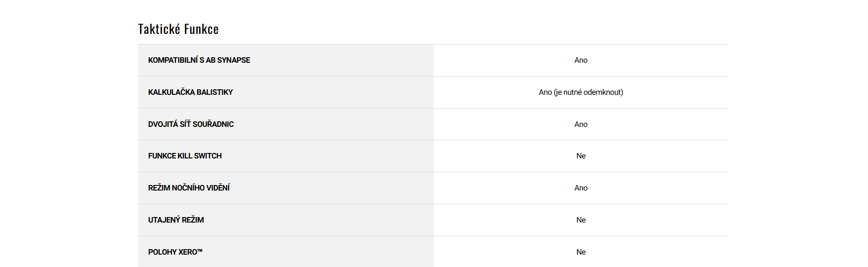Select the "REŽIM NOČNÍHO VIDĚNÍ" row label
Image resolution: width=868 pixels, height=267 pixels.
click(x=189, y=188)
